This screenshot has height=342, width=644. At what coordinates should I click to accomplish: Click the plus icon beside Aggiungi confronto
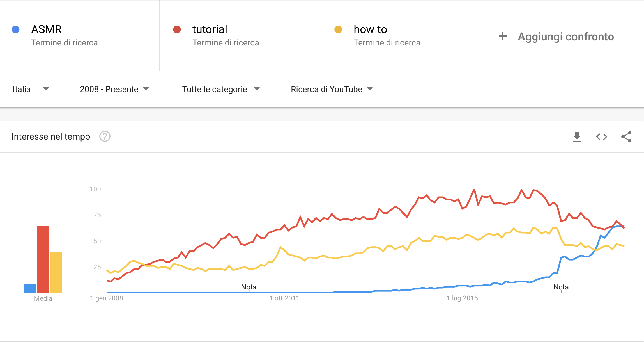tap(503, 36)
